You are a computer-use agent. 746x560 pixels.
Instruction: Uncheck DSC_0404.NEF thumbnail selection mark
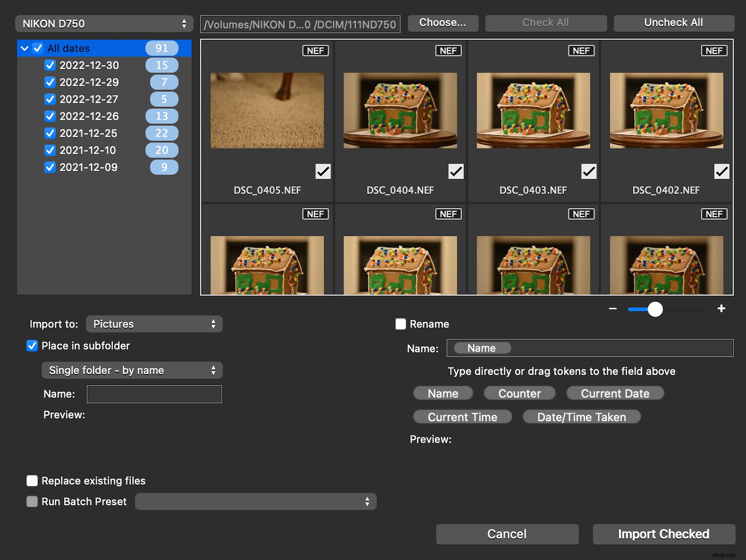pyautogui.click(x=456, y=171)
